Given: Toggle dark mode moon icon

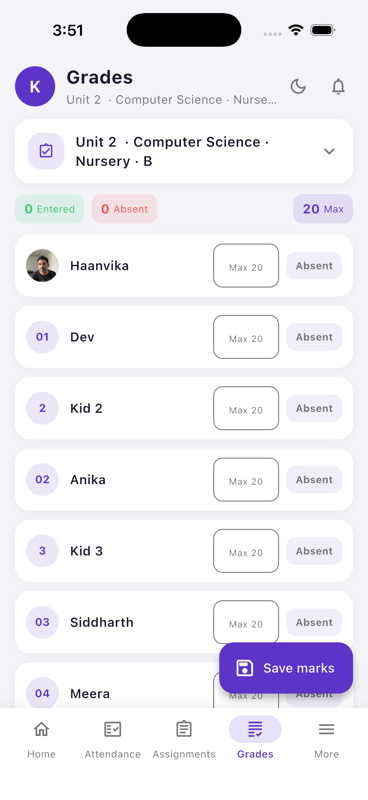Looking at the screenshot, I should [x=298, y=86].
